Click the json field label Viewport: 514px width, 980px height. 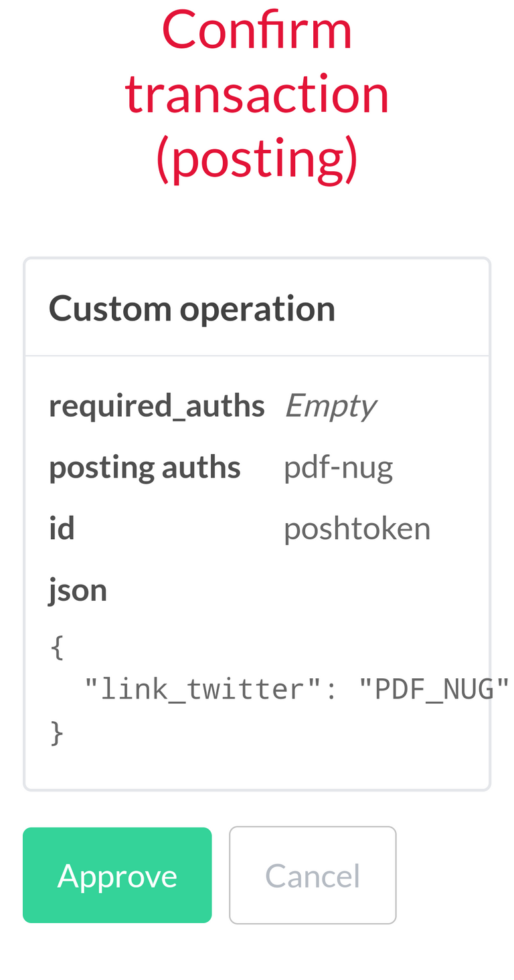(78, 590)
